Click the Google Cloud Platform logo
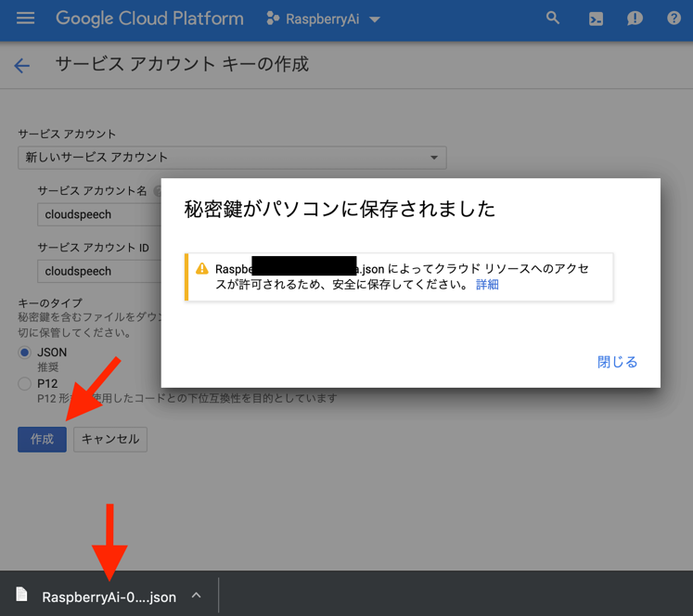This screenshot has width=693, height=616. click(149, 19)
